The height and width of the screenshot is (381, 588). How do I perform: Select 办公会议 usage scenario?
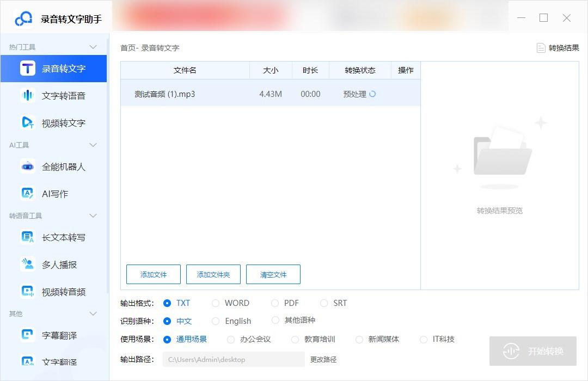click(x=249, y=340)
